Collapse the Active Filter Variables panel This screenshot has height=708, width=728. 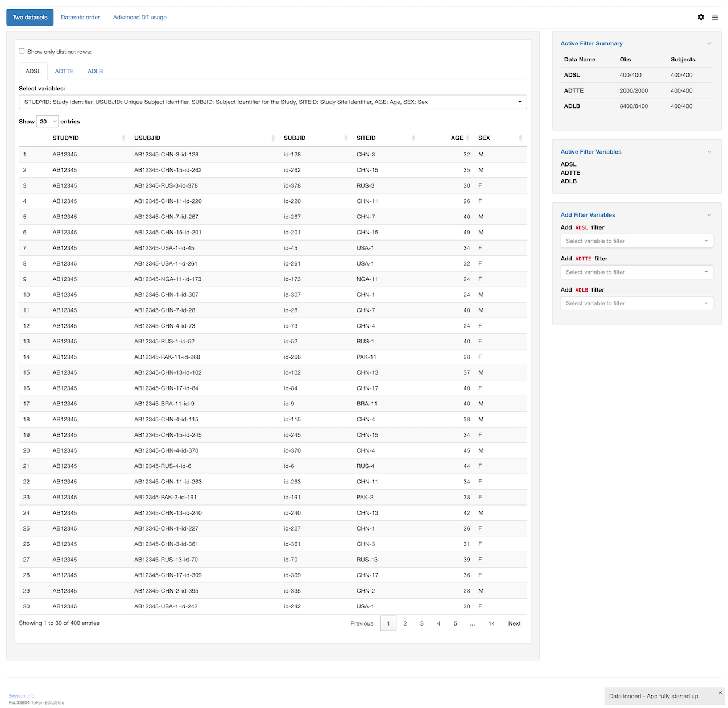click(709, 152)
